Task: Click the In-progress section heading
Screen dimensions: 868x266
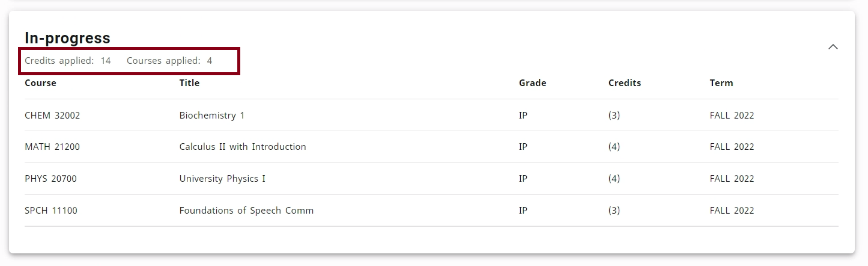Action: pos(67,38)
